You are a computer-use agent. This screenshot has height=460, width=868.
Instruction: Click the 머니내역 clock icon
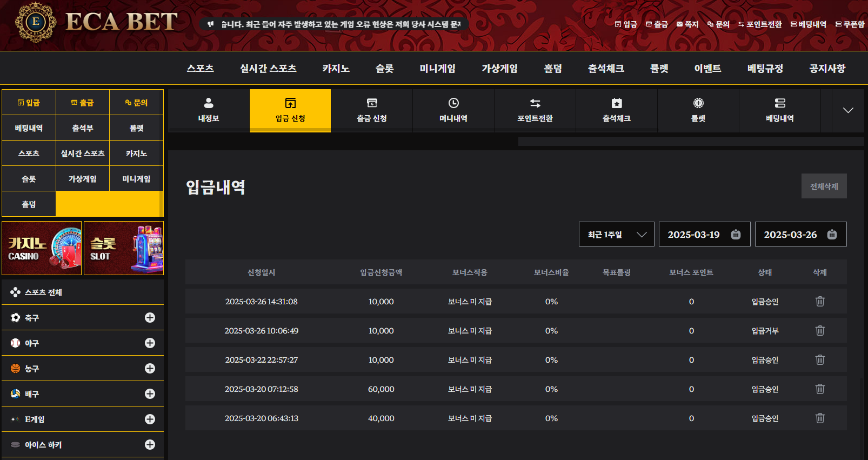point(453,103)
